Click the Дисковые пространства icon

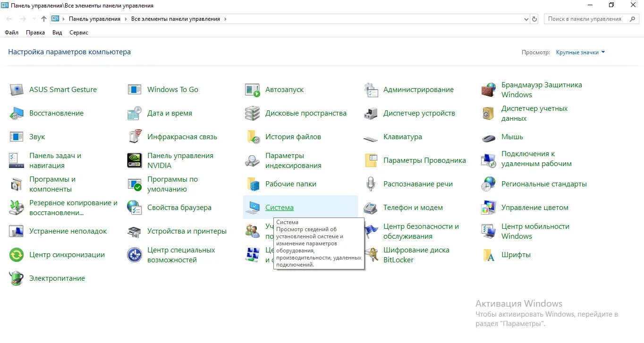(253, 113)
